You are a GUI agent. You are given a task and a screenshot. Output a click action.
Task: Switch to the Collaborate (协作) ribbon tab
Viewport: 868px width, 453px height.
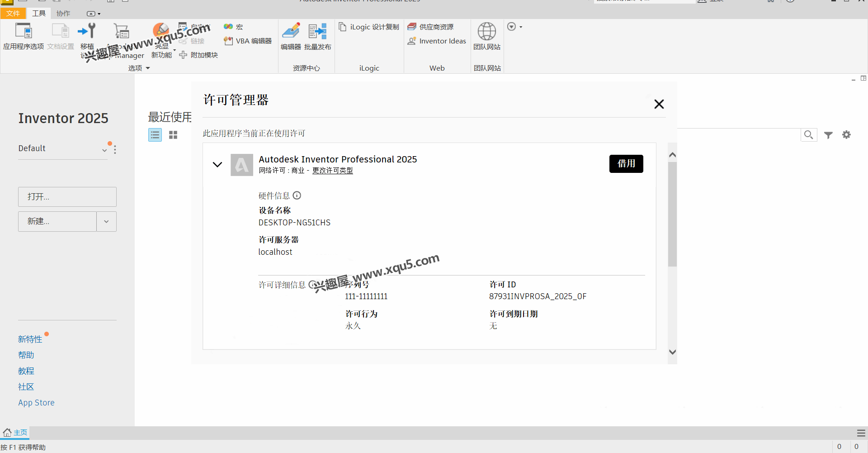pos(63,14)
